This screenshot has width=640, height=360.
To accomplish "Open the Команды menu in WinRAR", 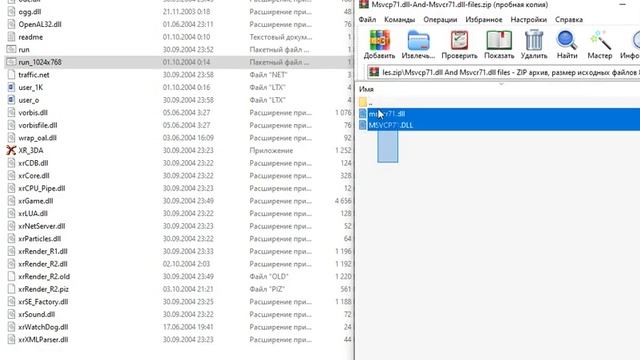I will pyautogui.click(x=399, y=20).
